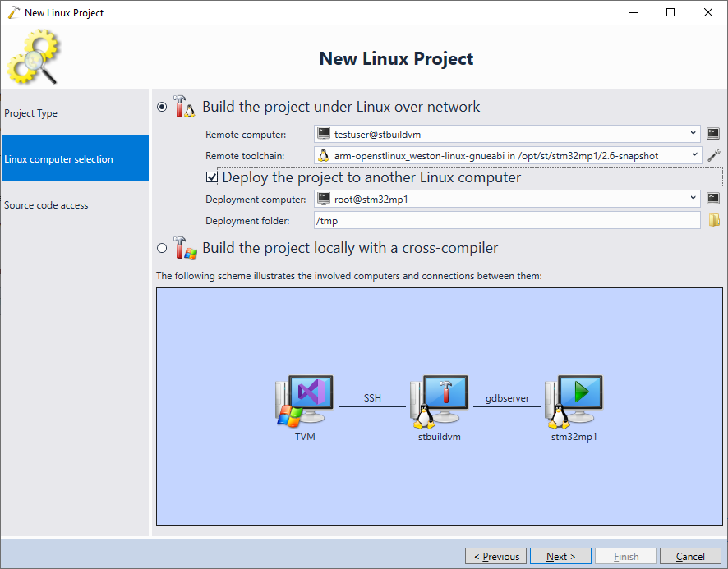
Task: Click the stm32mp1 target computer icon
Action: pos(574,402)
